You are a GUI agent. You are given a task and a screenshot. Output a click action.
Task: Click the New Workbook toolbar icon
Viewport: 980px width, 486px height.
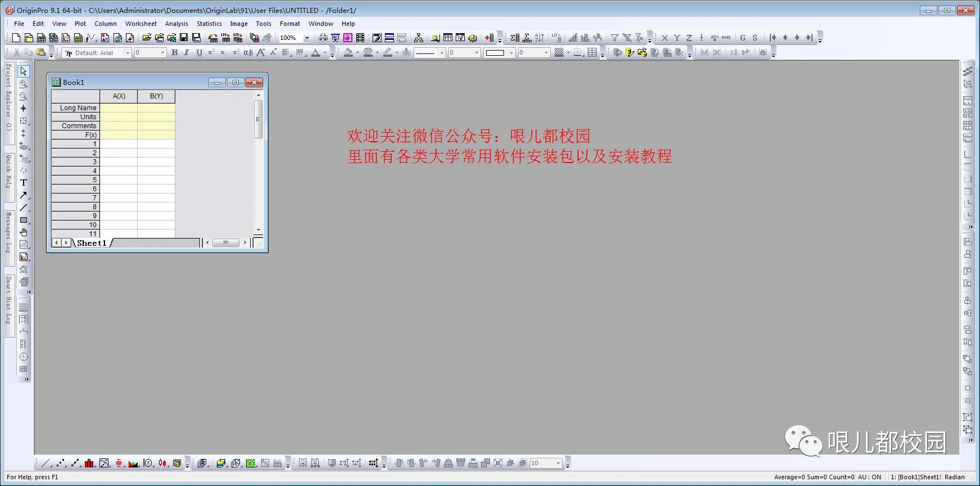41,38
